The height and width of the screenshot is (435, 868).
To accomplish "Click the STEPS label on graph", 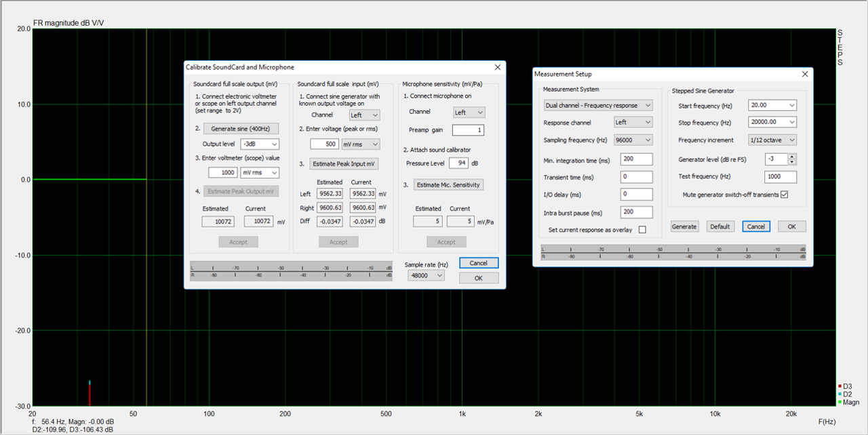I will 840,47.
